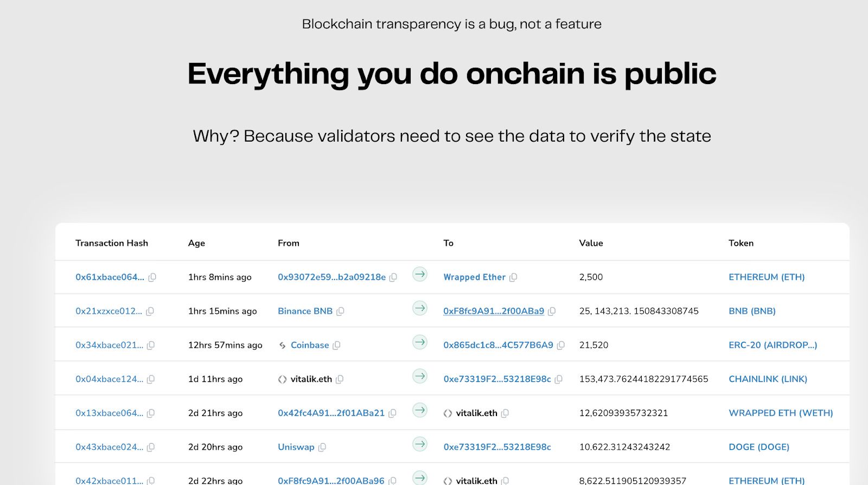
Task: Open transaction 0x04xbace124...
Action: tap(110, 379)
